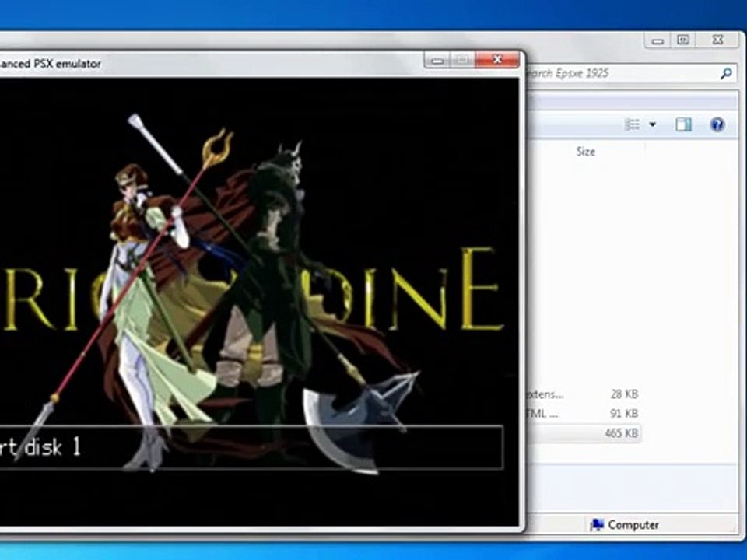Minimize the PSX emulator window

point(437,60)
